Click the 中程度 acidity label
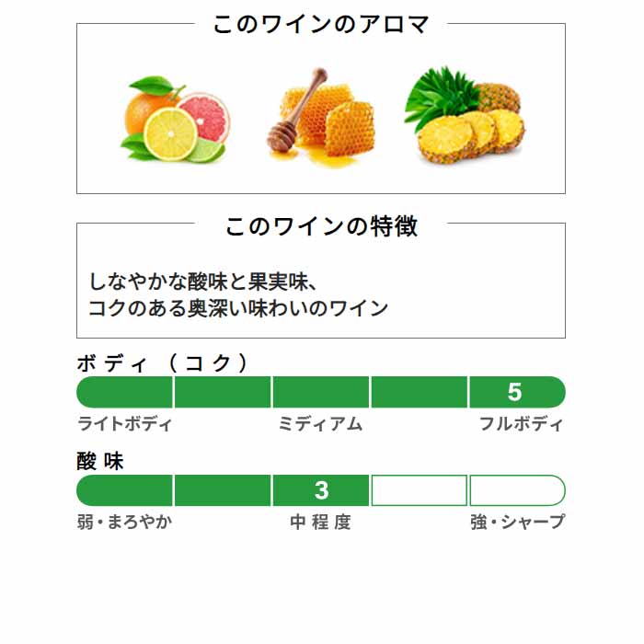644x644 pixels. pos(321,522)
